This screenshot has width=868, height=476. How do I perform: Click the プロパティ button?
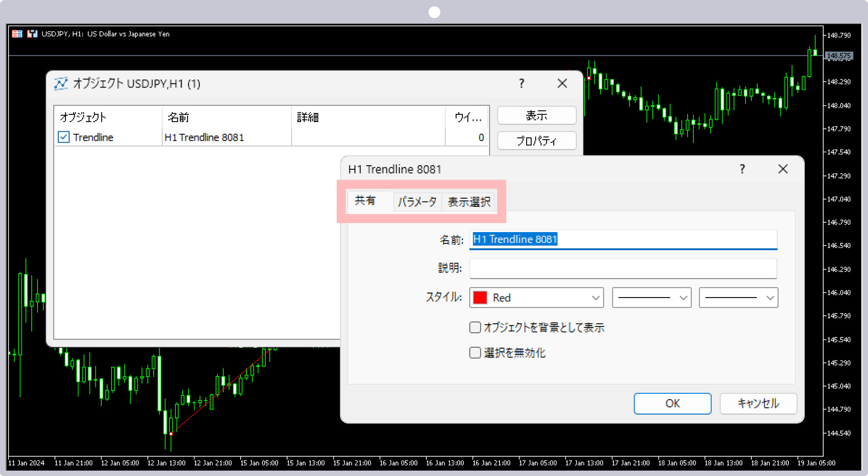tap(537, 140)
